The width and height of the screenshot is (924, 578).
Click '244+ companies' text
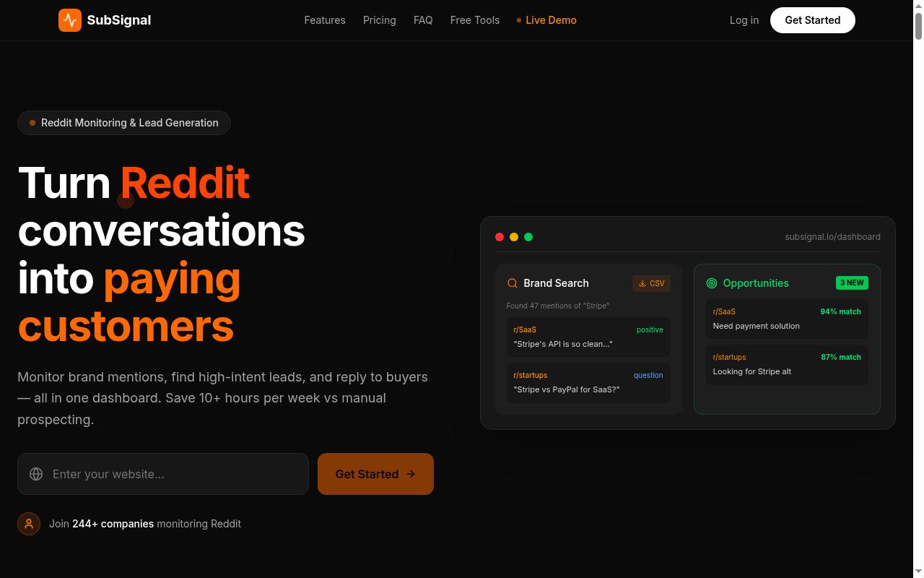(113, 524)
